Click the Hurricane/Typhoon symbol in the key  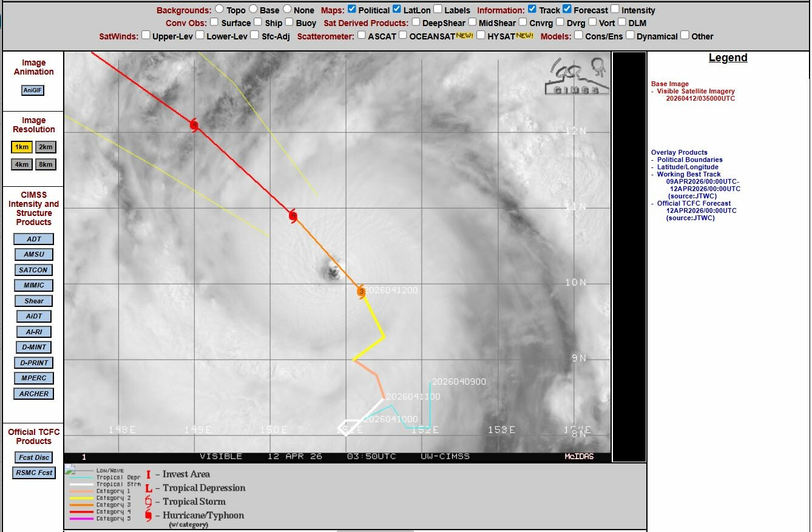click(x=149, y=516)
